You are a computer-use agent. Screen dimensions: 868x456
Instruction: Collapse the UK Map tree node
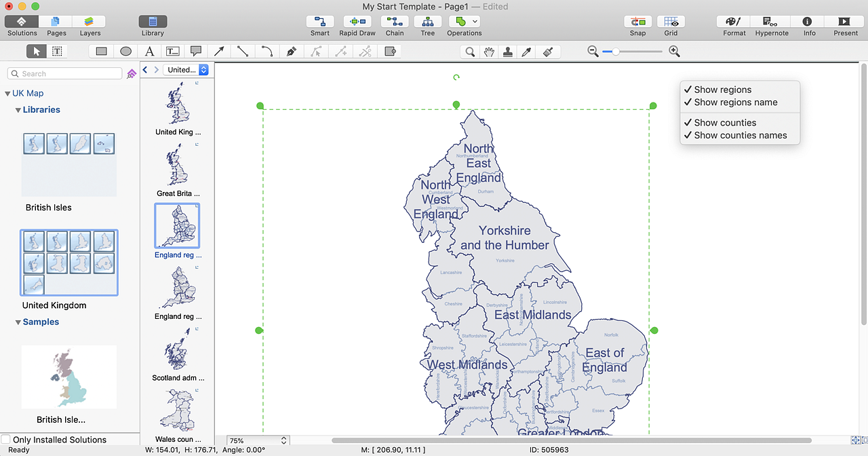point(7,94)
